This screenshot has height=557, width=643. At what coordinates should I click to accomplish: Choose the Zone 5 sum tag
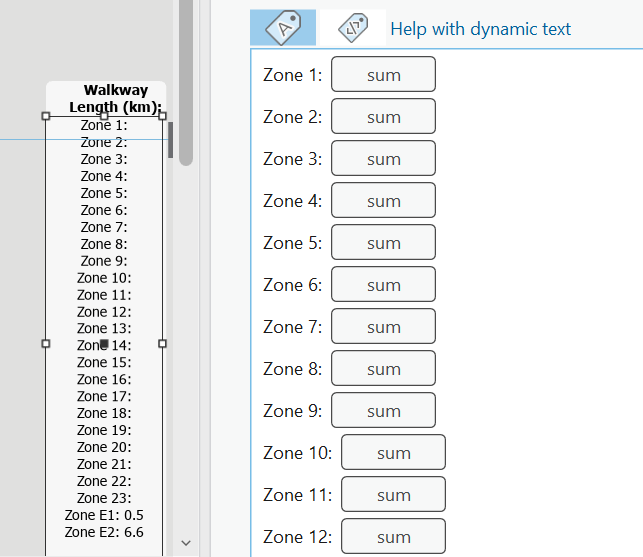coord(383,242)
